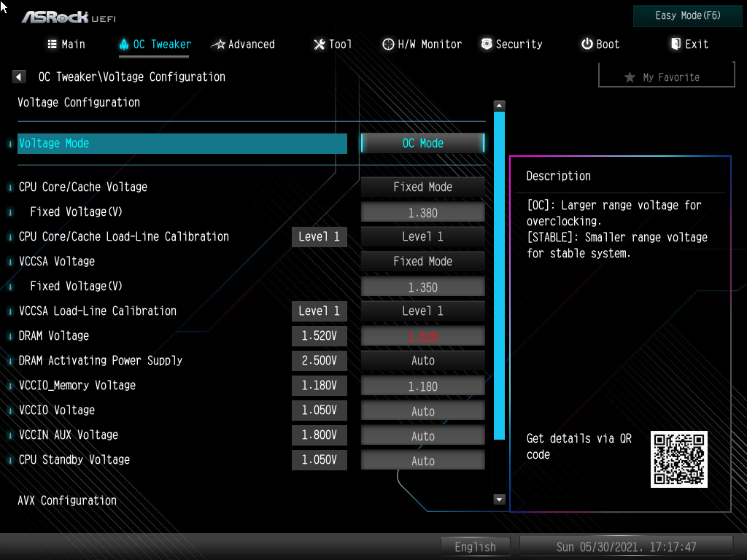Select the DRAM Voltage 1.520 input field
This screenshot has width=747, height=560.
tap(422, 335)
